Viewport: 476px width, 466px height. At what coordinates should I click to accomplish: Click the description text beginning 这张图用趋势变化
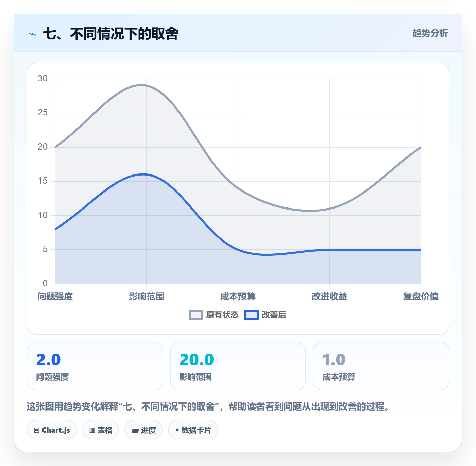208,406
